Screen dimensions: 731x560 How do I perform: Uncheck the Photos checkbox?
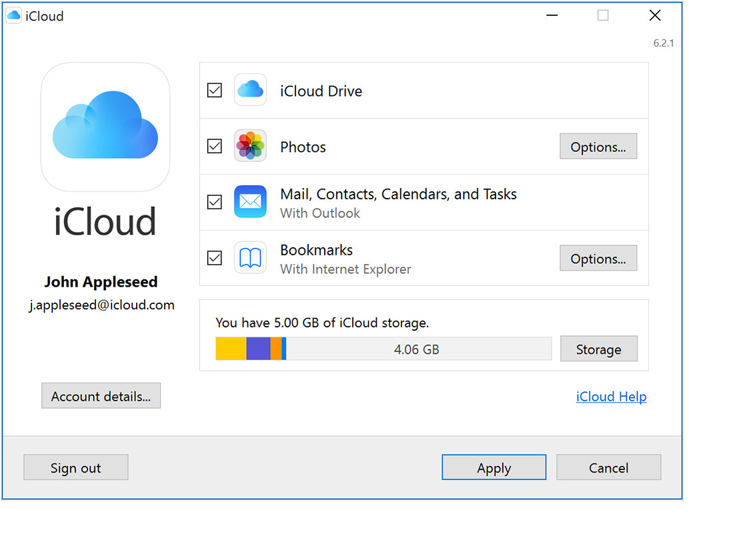click(x=215, y=146)
